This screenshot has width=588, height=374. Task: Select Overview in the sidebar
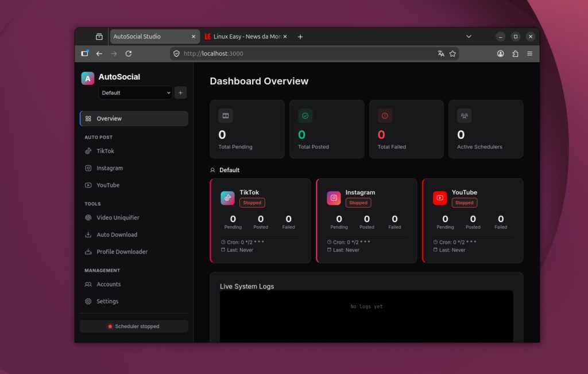[134, 118]
